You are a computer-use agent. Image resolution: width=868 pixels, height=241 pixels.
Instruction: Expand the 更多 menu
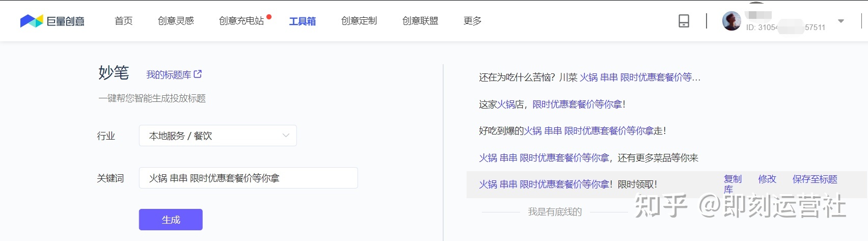tap(472, 21)
